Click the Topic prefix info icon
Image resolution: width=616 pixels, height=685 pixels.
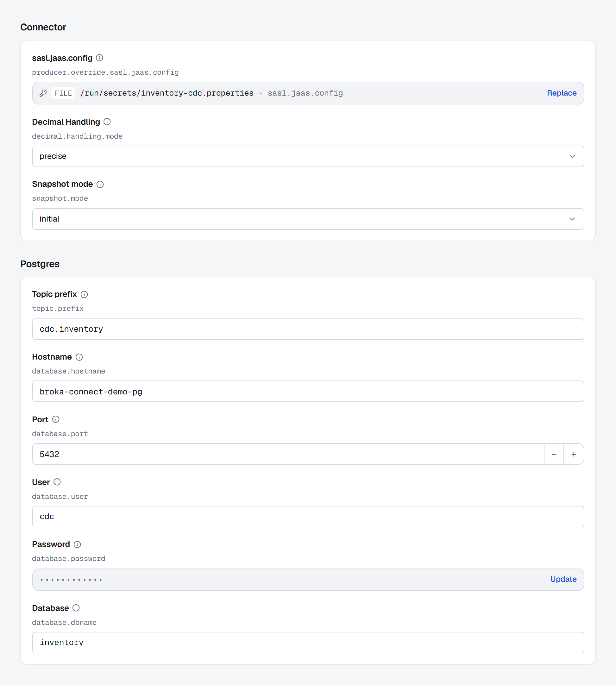click(84, 294)
